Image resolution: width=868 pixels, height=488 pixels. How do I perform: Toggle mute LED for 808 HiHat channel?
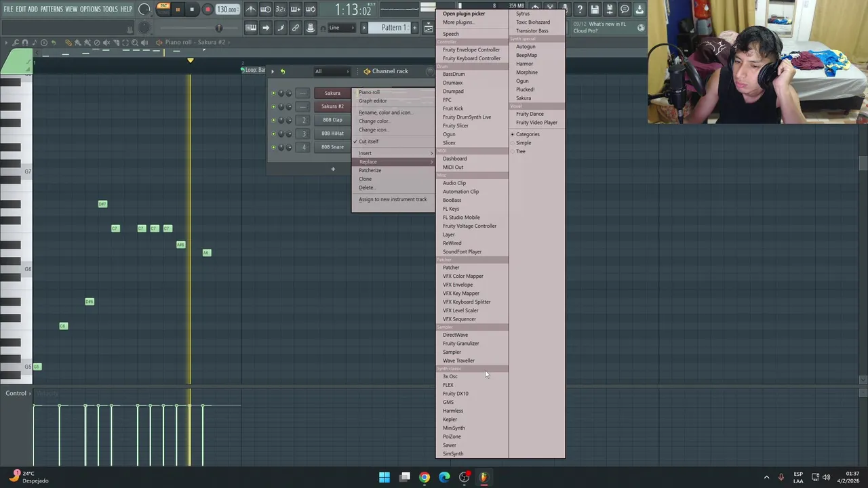(x=273, y=134)
